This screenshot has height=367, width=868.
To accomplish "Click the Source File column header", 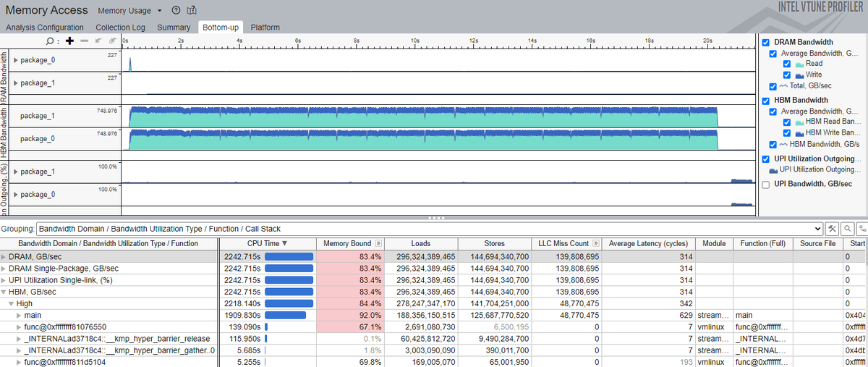I will click(817, 244).
